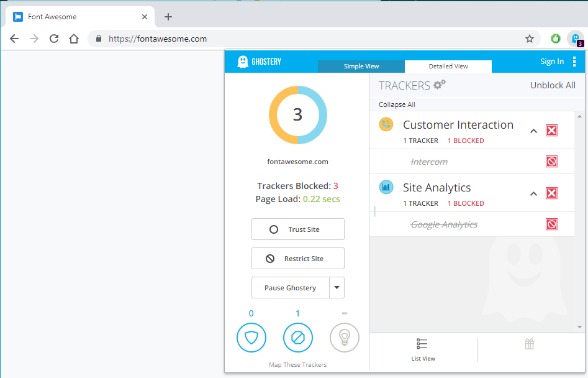Select the Detailed View tab

(x=448, y=66)
